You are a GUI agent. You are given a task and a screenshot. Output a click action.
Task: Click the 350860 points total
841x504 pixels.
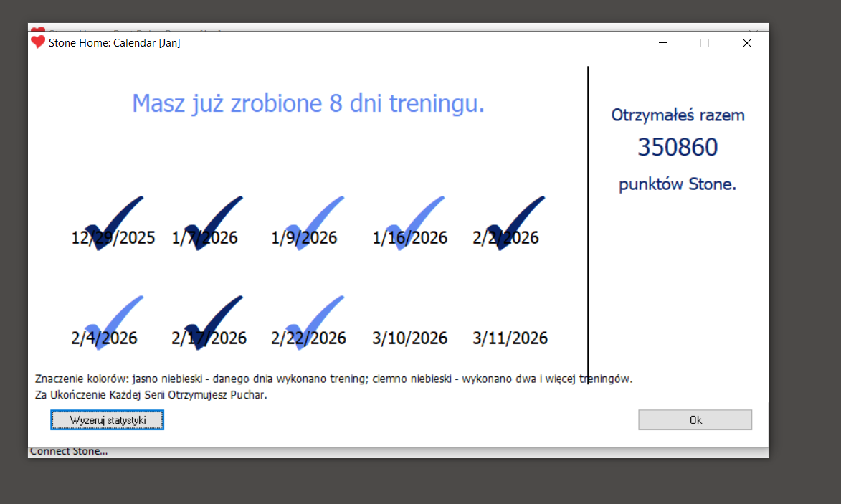tap(678, 147)
